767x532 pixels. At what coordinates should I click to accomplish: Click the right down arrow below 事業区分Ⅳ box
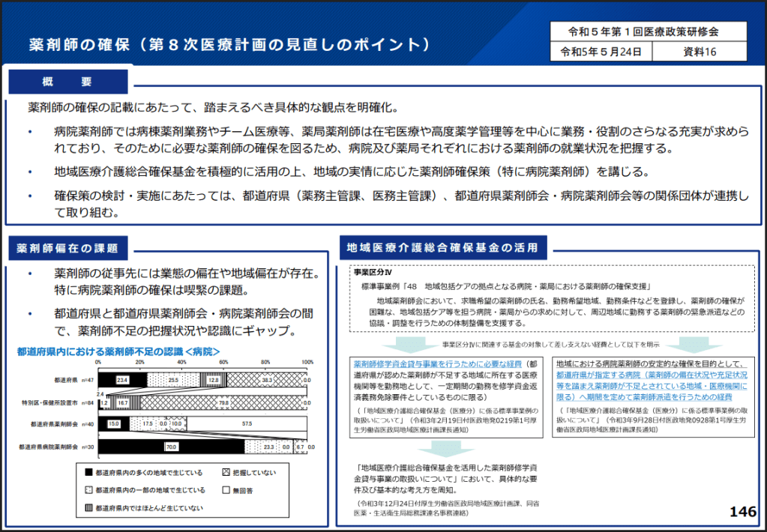click(684, 345)
